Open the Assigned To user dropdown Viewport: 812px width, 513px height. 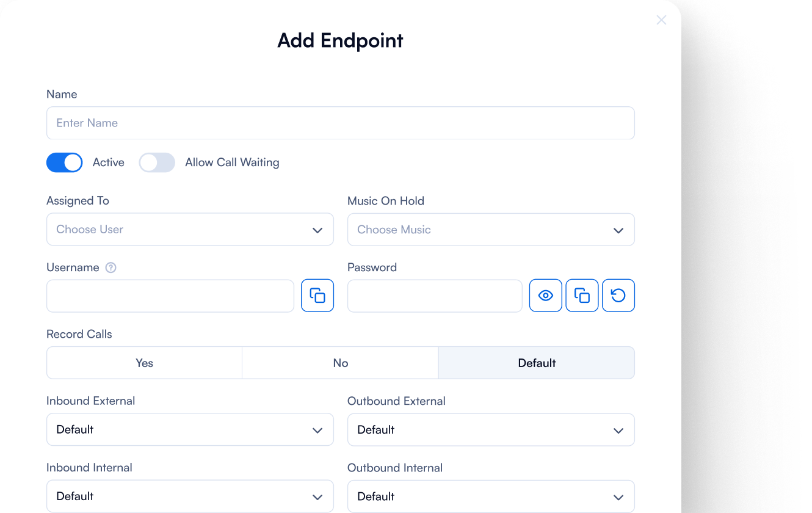pyautogui.click(x=190, y=230)
